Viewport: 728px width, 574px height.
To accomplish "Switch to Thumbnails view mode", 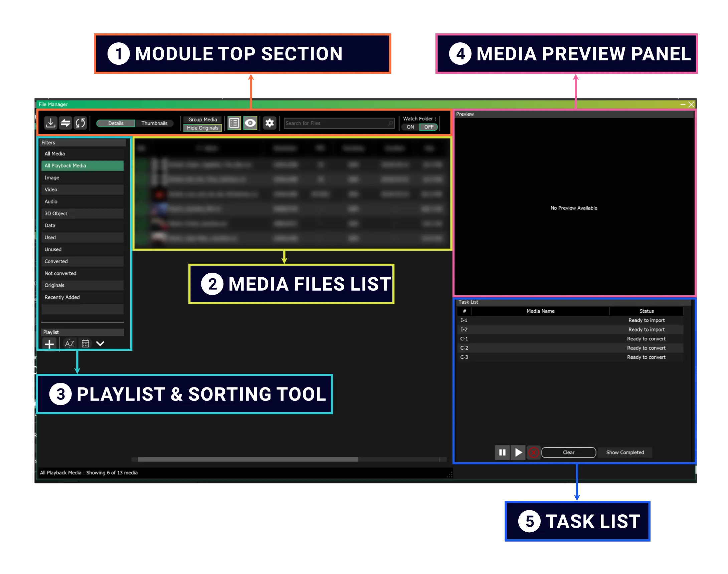I will (x=154, y=123).
